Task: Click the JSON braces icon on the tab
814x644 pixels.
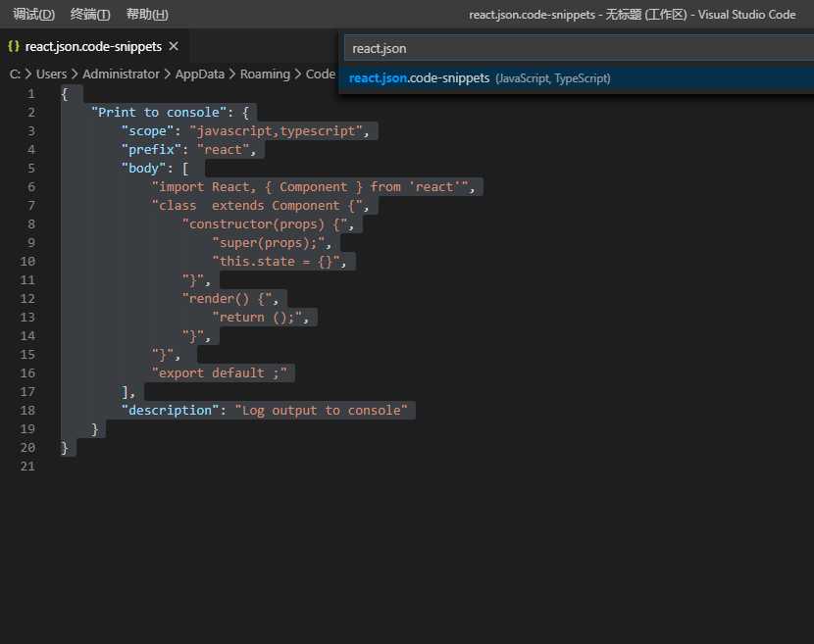Action: [14, 47]
